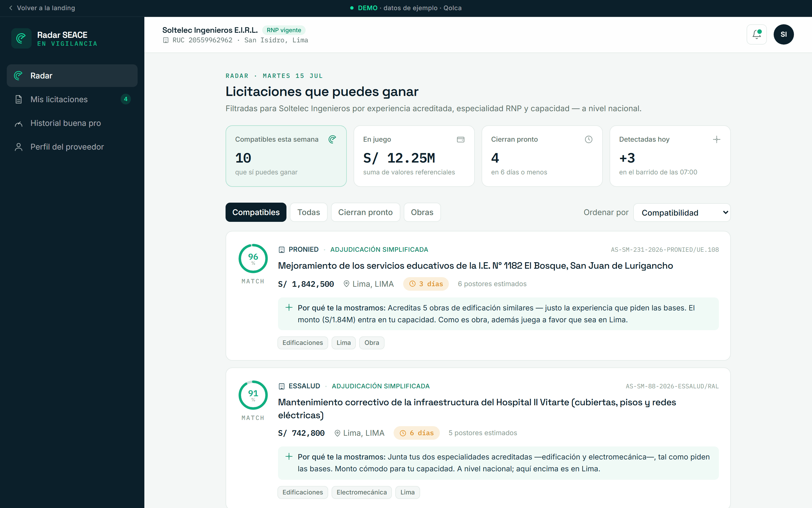Open the Hospital II Vitarte tender title
Screen dimensions: 812x508
(x=477, y=409)
